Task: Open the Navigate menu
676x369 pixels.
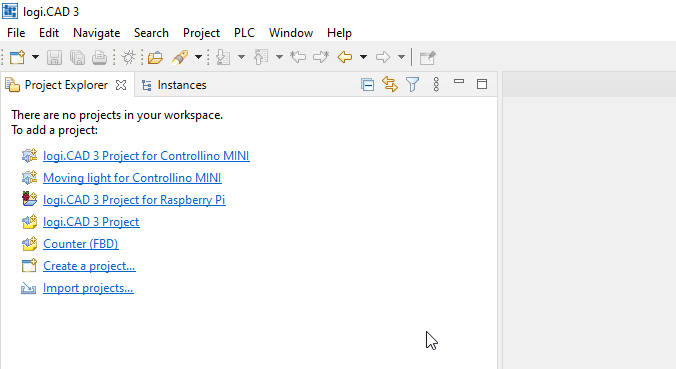Action: (97, 33)
